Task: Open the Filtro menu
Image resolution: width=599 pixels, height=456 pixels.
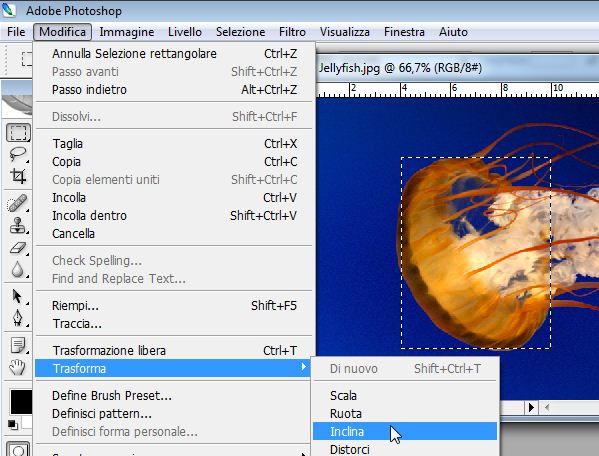Action: click(x=292, y=32)
